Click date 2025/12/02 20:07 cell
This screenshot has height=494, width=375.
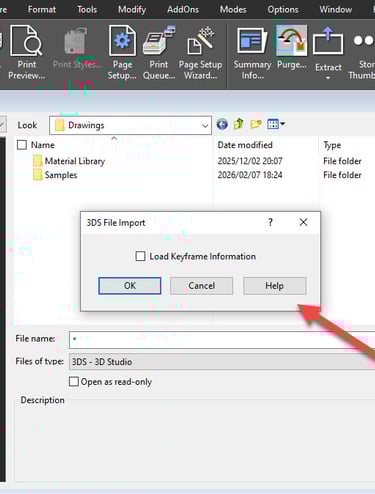pyautogui.click(x=250, y=161)
